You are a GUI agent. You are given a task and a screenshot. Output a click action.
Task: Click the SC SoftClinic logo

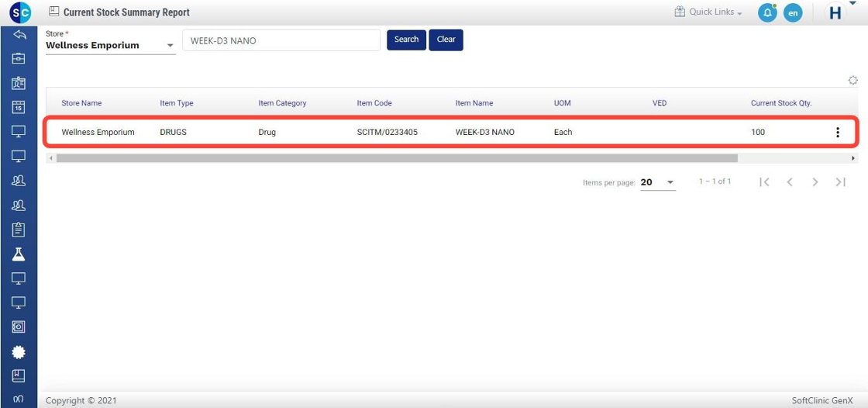19,12
